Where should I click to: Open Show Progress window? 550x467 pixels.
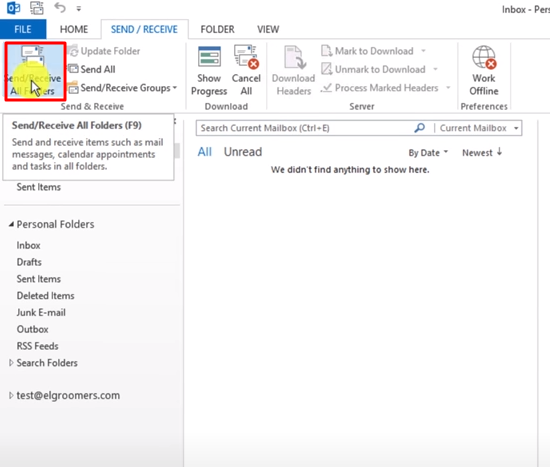click(x=209, y=71)
